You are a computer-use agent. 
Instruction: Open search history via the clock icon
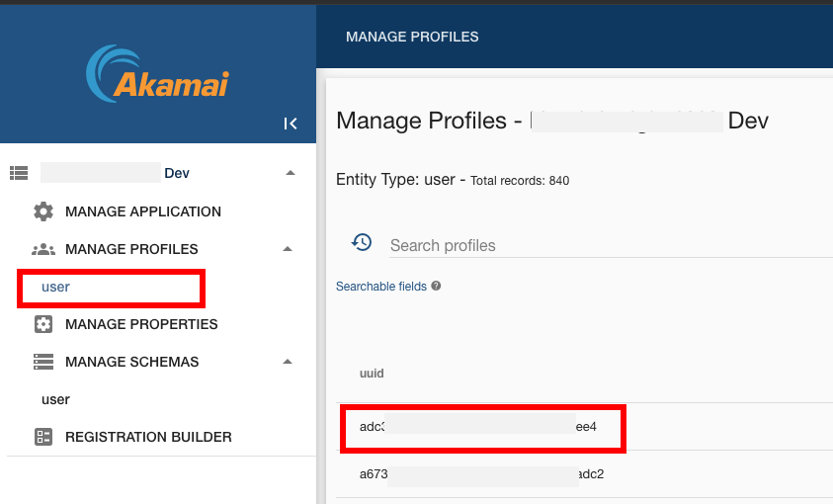tap(362, 243)
